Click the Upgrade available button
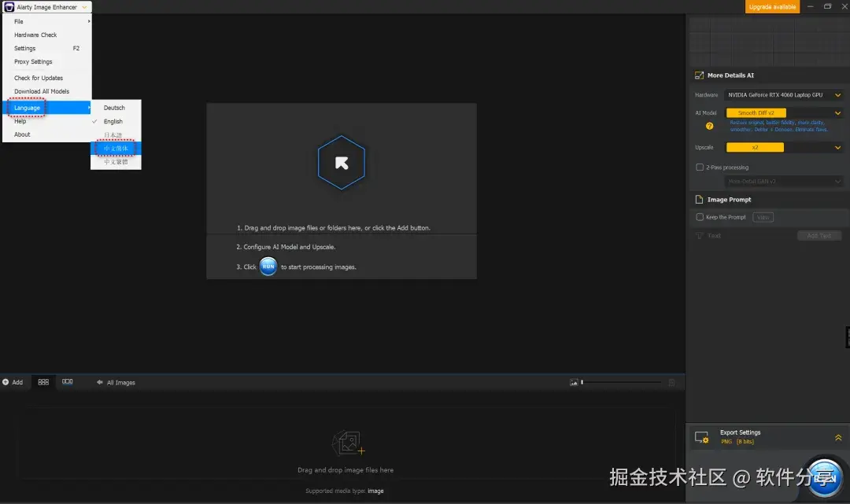 point(772,6)
